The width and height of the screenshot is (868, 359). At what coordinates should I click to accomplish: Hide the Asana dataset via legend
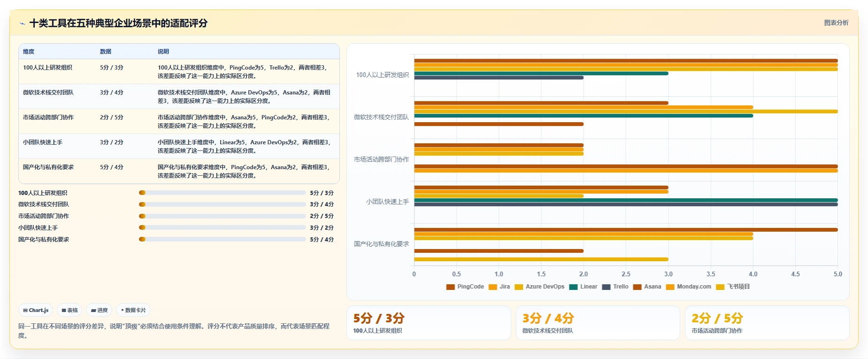pyautogui.click(x=647, y=287)
